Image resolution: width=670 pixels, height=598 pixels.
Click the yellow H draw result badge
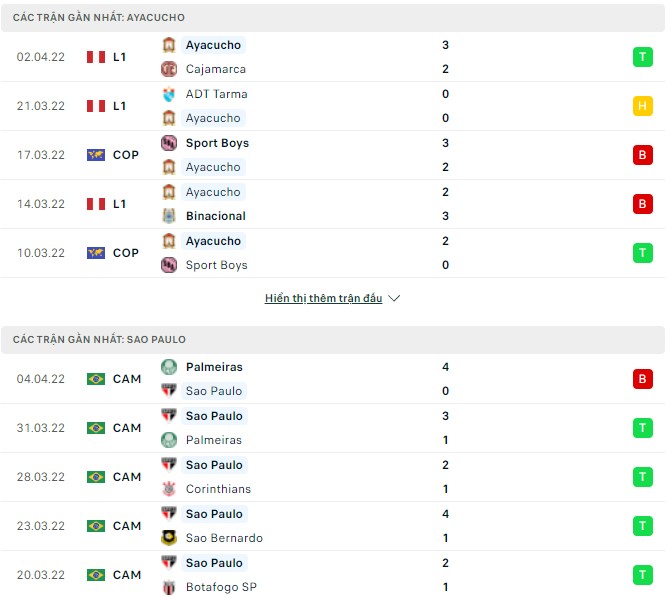pos(641,106)
